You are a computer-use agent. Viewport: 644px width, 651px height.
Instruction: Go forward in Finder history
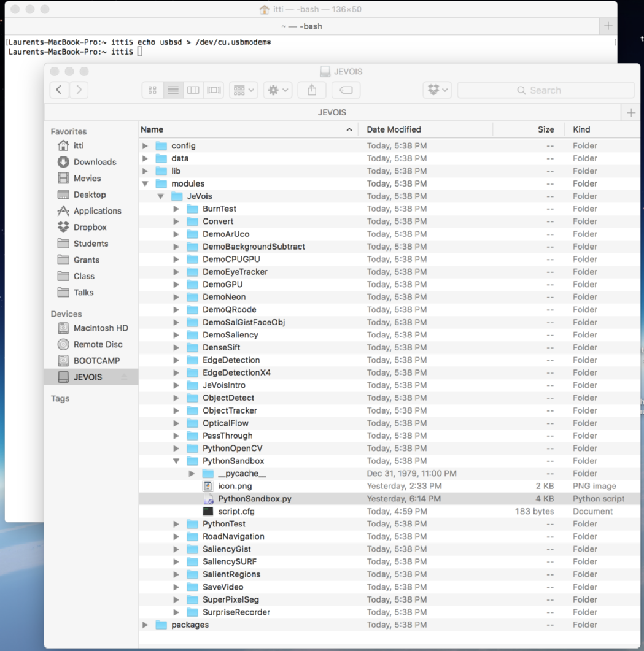79,90
